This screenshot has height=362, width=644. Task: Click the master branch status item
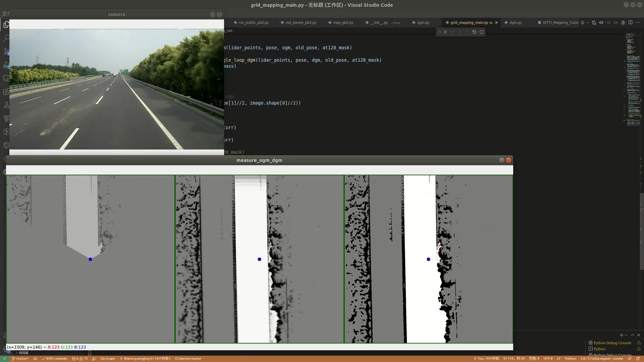20,359
